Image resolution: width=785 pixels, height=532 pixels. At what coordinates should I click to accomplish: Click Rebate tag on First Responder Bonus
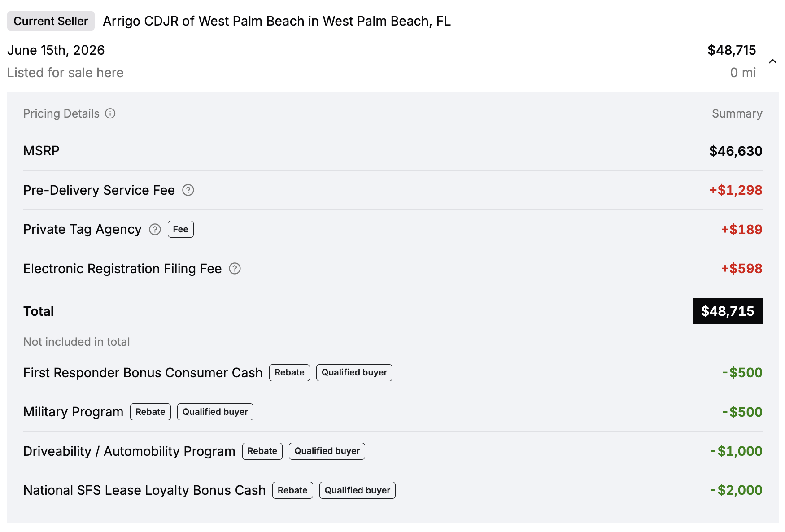(289, 373)
